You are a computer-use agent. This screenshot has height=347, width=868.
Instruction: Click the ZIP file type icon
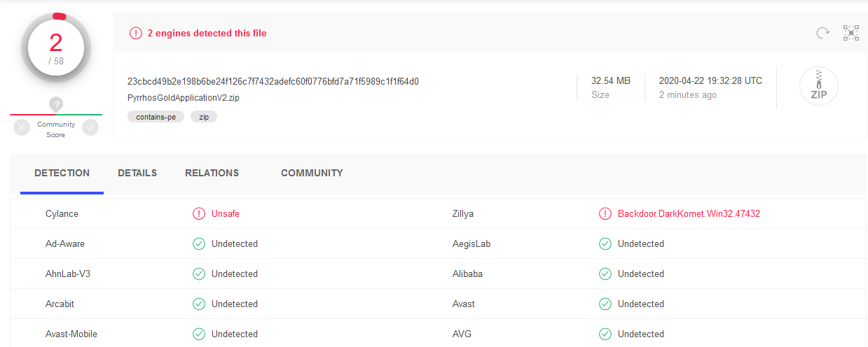pyautogui.click(x=819, y=86)
